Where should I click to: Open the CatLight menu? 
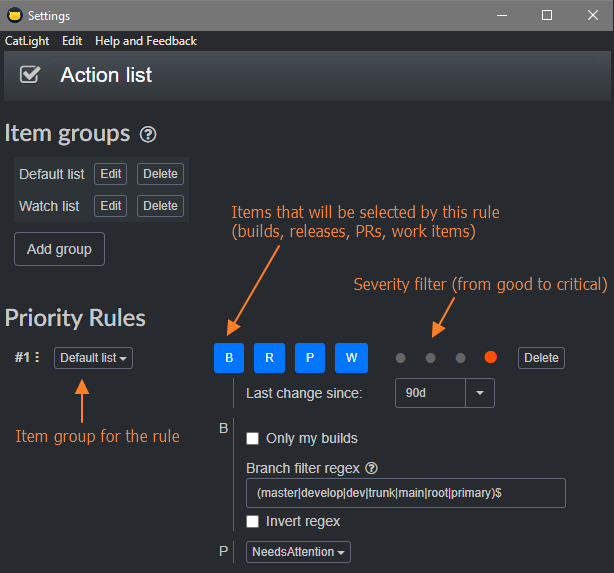[27, 41]
